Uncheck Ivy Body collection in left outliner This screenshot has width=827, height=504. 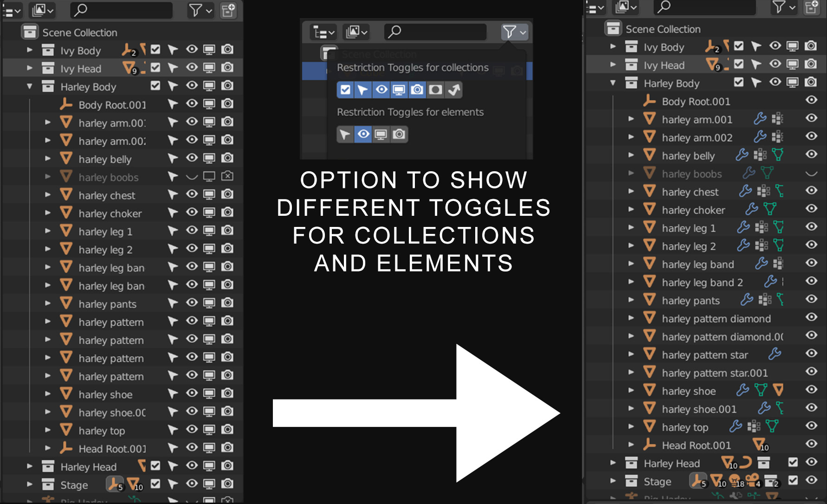[155, 49]
